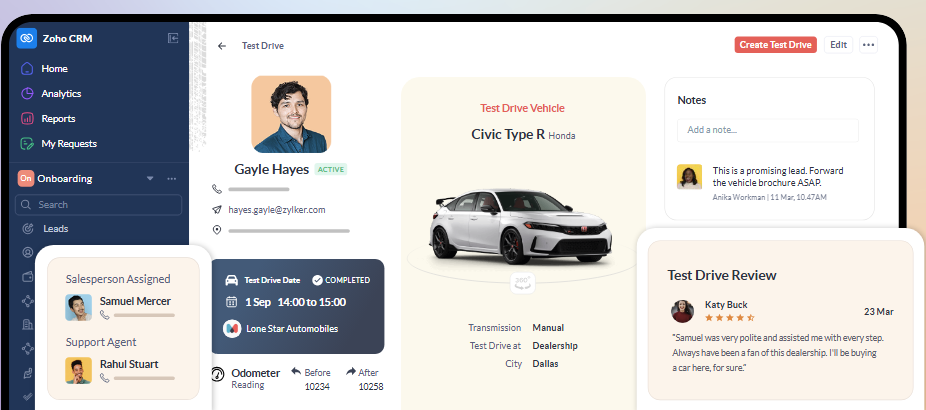Click Anika Workman's note avatar

tap(690, 177)
